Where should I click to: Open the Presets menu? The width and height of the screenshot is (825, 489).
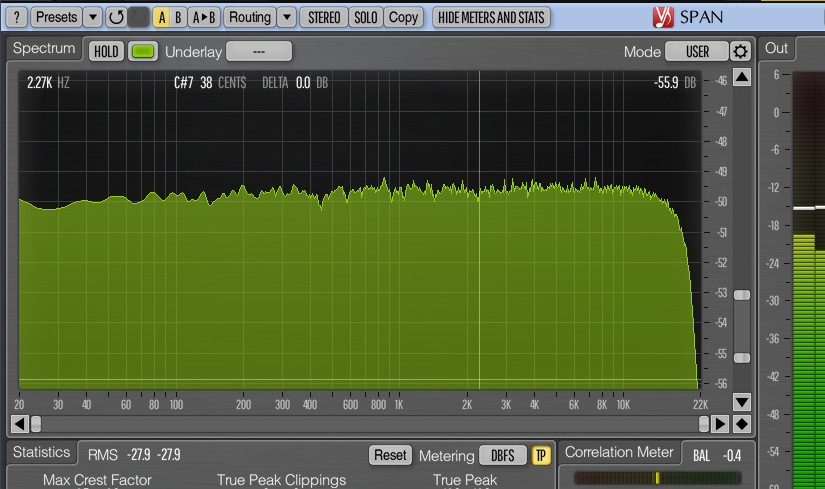[56, 17]
